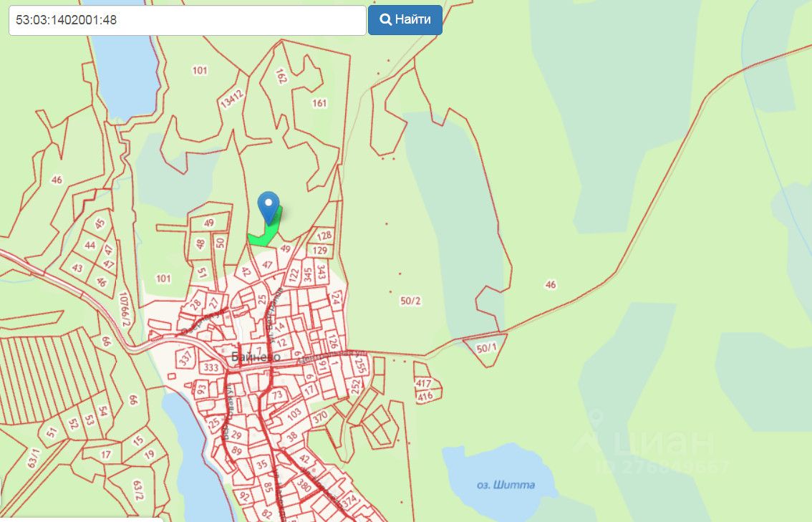Screen dimensions: 812x522
Task: Select parcel labeled 48
Action: [x=200, y=243]
